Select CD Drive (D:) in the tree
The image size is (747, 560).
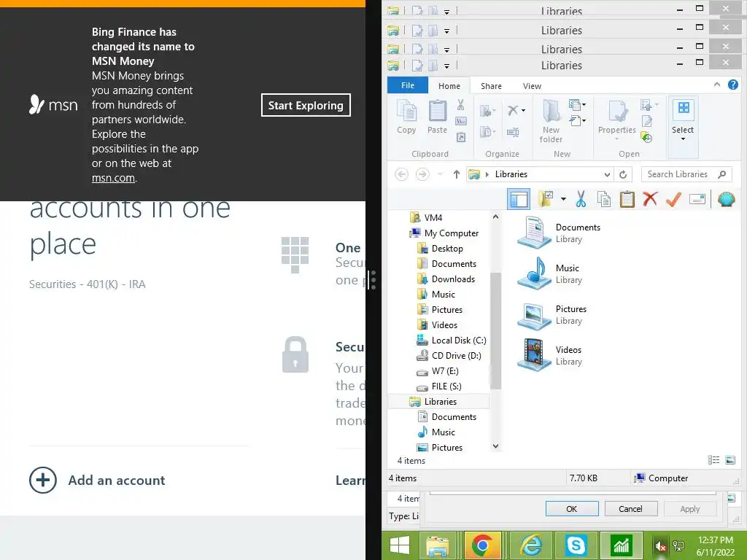pyautogui.click(x=449, y=355)
